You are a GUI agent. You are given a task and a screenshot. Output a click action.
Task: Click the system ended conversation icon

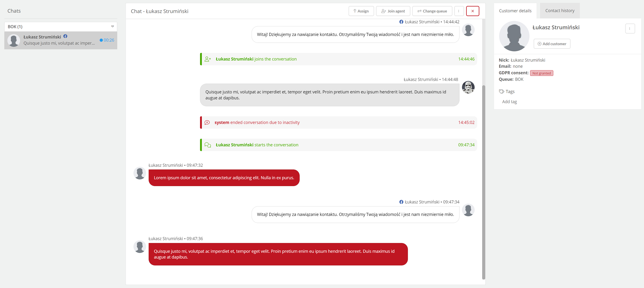(207, 123)
